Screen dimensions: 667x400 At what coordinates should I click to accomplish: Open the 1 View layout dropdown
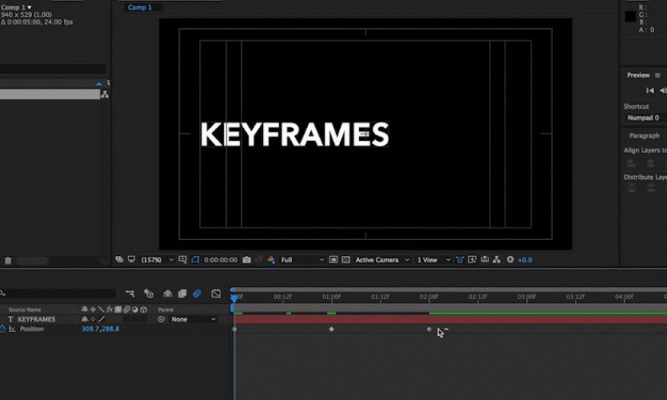click(430, 260)
